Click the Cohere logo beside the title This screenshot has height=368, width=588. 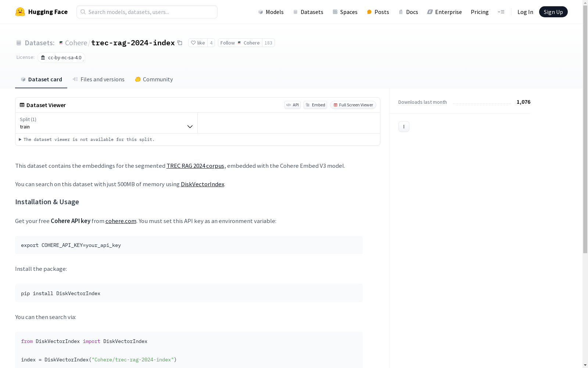pyautogui.click(x=61, y=43)
